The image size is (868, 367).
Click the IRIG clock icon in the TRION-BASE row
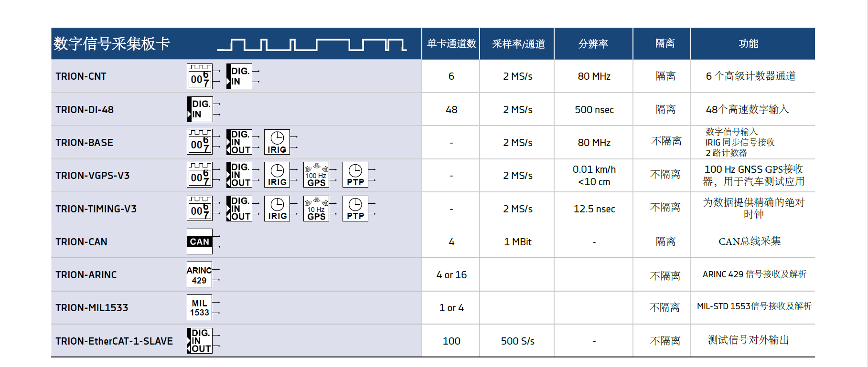pos(277,142)
